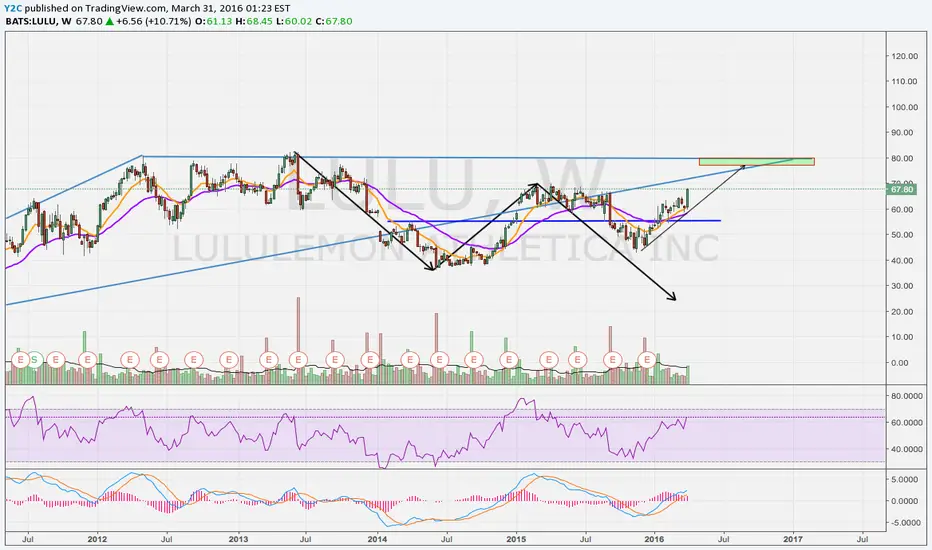The width and height of the screenshot is (932, 550).
Task: Click the 2013 time axis label
Action: [x=238, y=539]
